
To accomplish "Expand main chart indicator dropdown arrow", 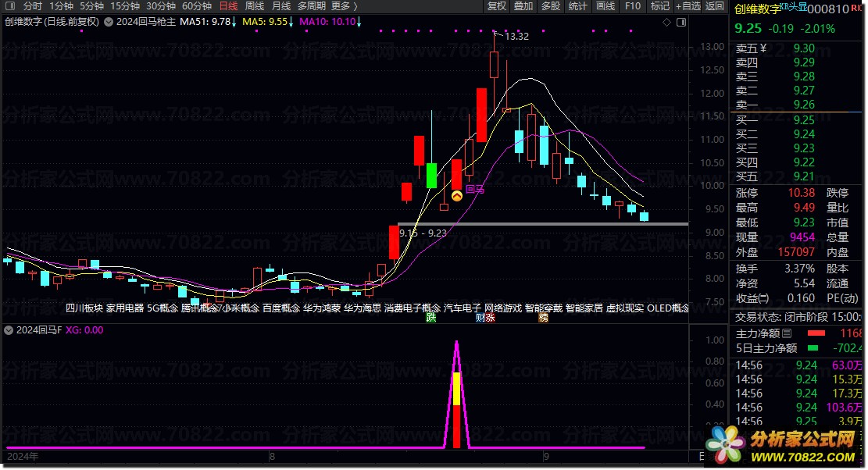I will [x=109, y=22].
